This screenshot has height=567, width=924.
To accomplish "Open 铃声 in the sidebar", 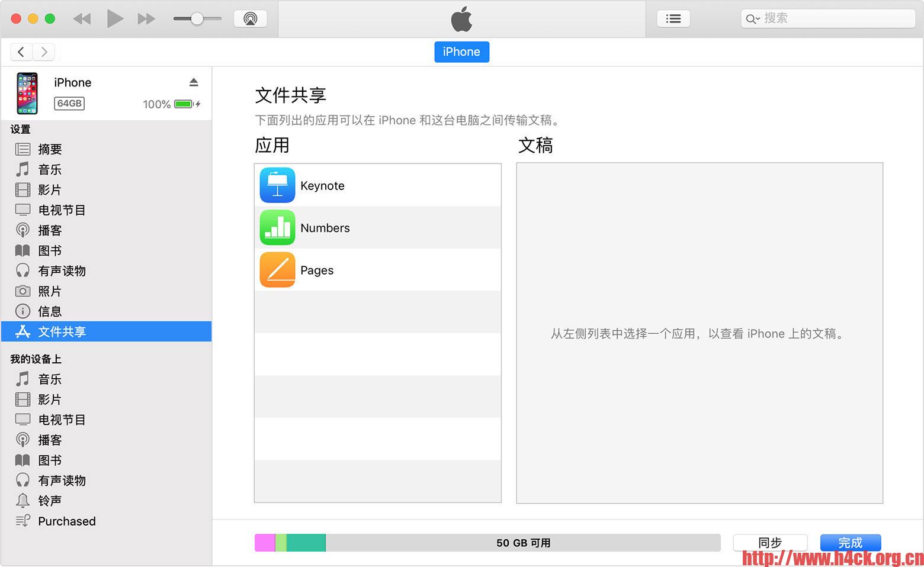I will coord(106,501).
